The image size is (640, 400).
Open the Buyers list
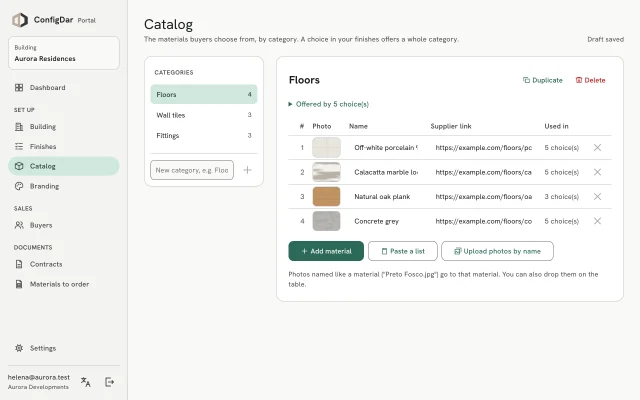tap(64, 225)
